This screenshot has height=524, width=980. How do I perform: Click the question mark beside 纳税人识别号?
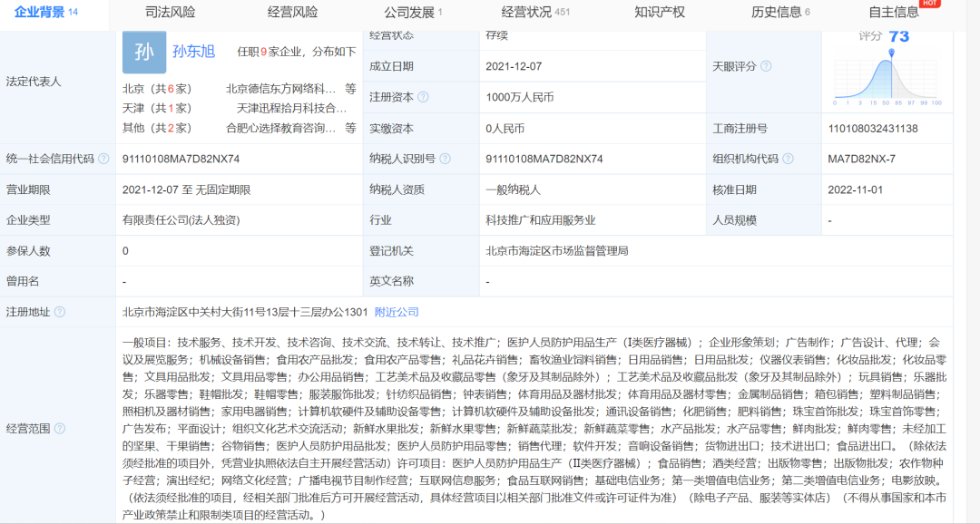446,158
